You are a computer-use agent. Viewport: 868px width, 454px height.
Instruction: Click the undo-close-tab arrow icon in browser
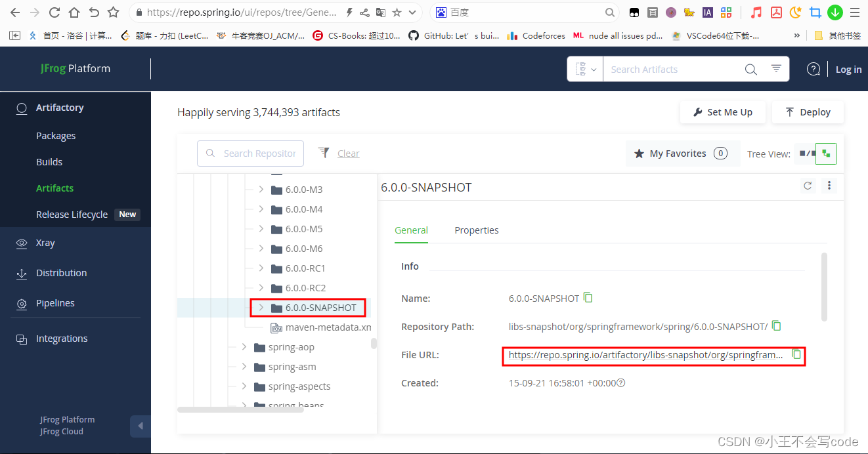[94, 12]
